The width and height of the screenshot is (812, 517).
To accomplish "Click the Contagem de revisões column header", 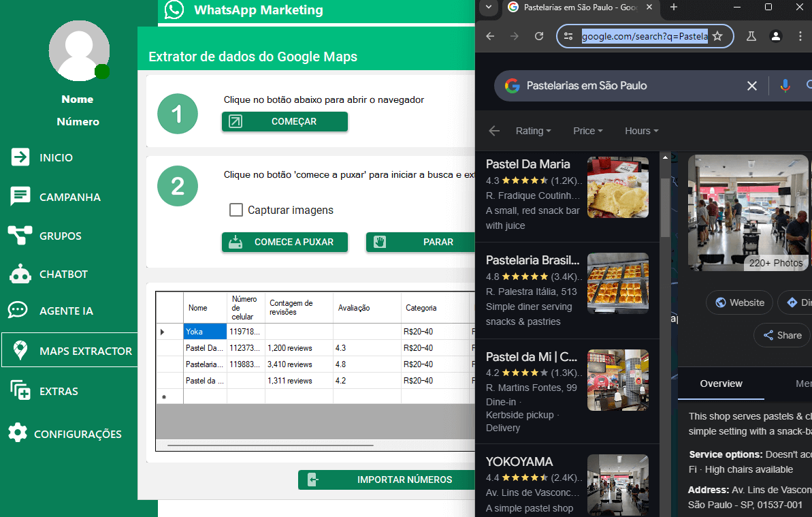I will pyautogui.click(x=299, y=308).
